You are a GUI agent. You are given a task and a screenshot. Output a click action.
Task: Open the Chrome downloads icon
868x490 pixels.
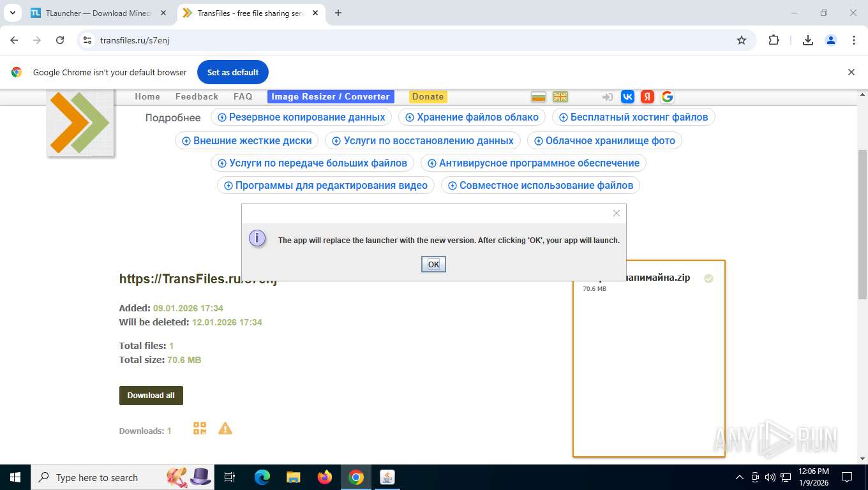click(x=807, y=40)
